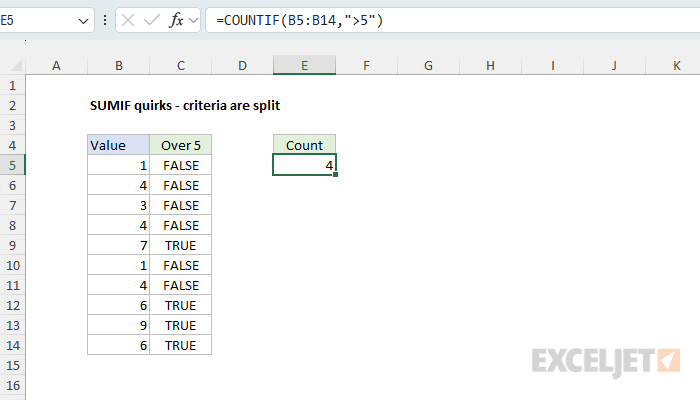The image size is (700, 400).
Task: Click the title cell 'SUMIF quirks - criteria are split'
Action: [x=185, y=105]
